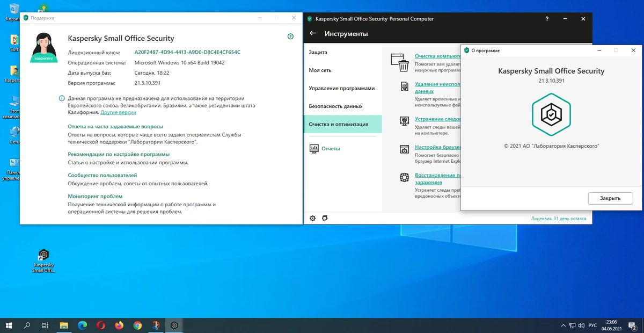Launch File Explorer from the taskbar
The width and height of the screenshot is (644, 333).
[x=64, y=325]
